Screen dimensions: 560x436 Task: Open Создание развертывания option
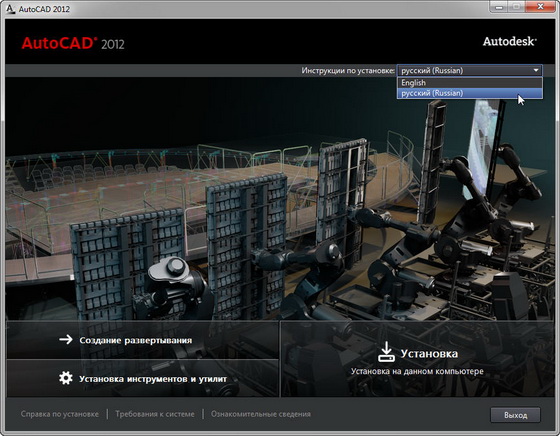pyautogui.click(x=142, y=340)
